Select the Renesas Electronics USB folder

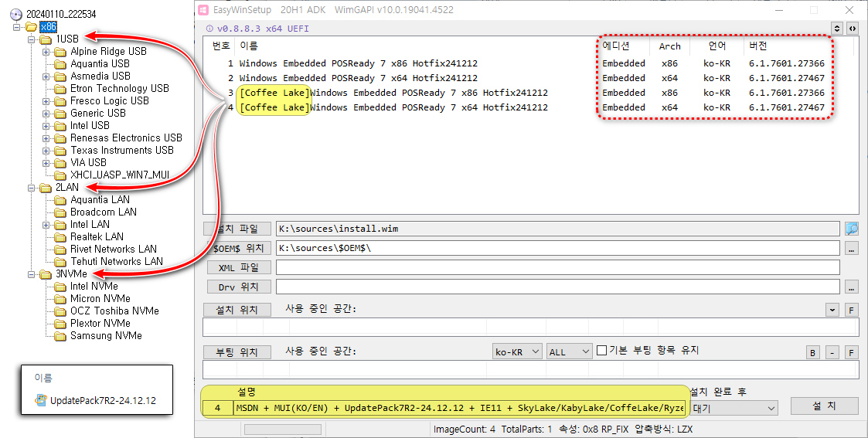pos(126,138)
